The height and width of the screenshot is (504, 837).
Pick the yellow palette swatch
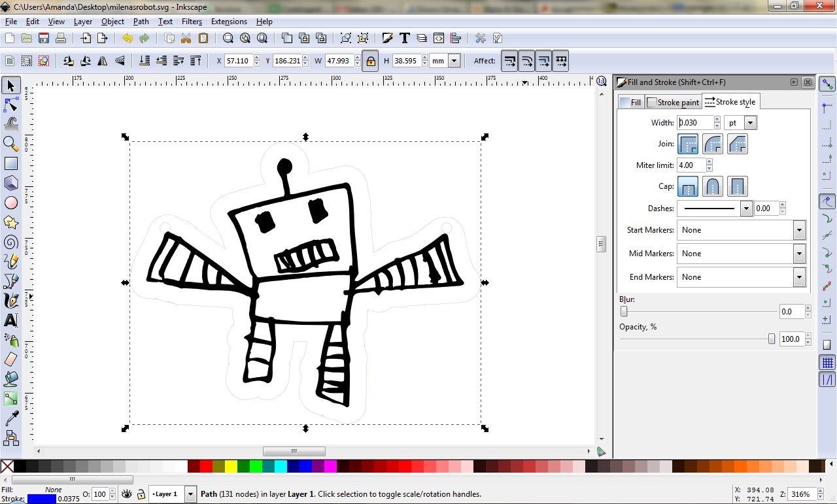[x=231, y=466]
